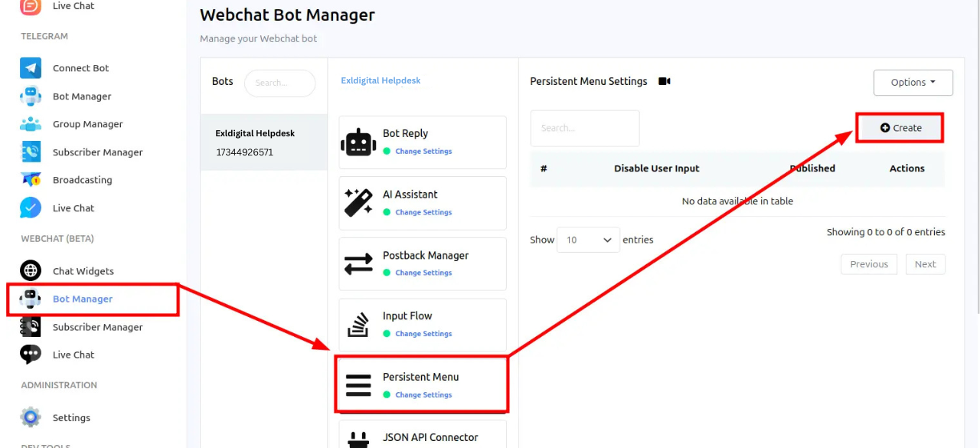Click the Create button
This screenshot has height=448, width=980.
pyautogui.click(x=900, y=128)
